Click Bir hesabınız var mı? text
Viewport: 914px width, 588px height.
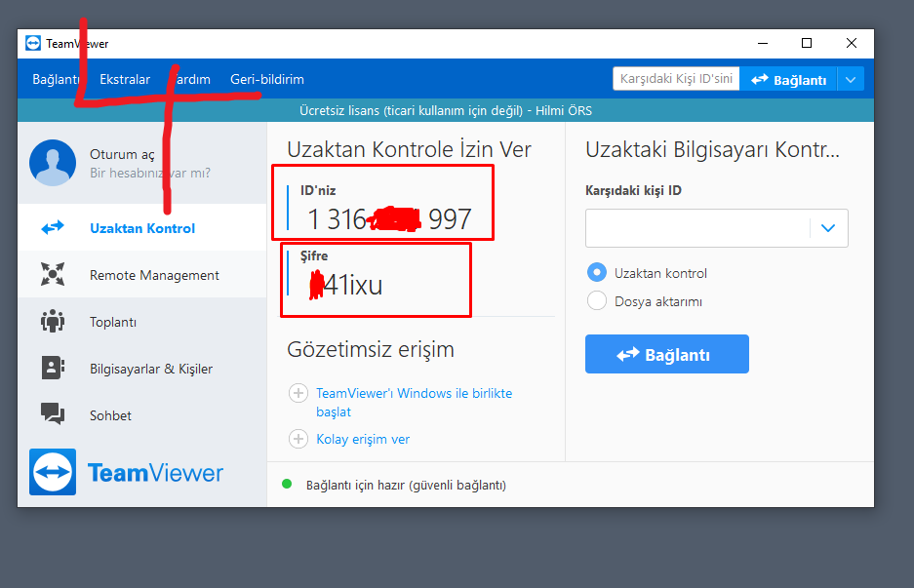tap(150, 173)
